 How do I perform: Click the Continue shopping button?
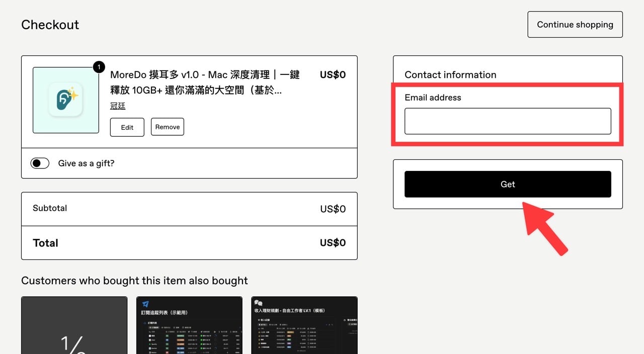click(575, 25)
